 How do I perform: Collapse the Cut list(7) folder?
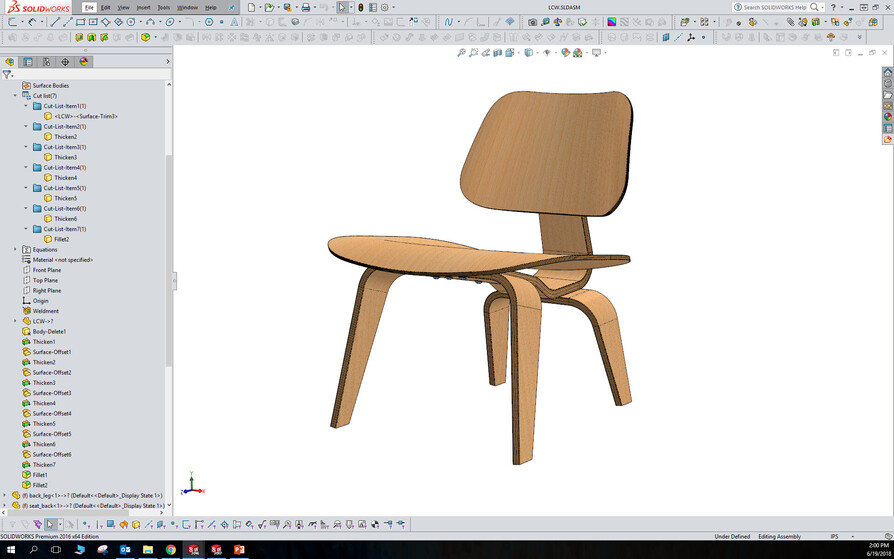[15, 96]
